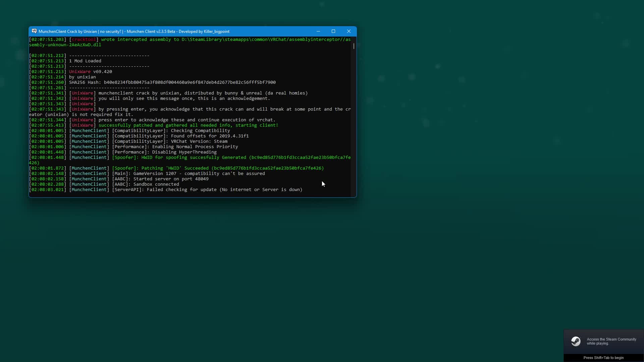Screen dimensions: 644x362
Task: Minimize the MunchenClient console window
Action: (318, 31)
